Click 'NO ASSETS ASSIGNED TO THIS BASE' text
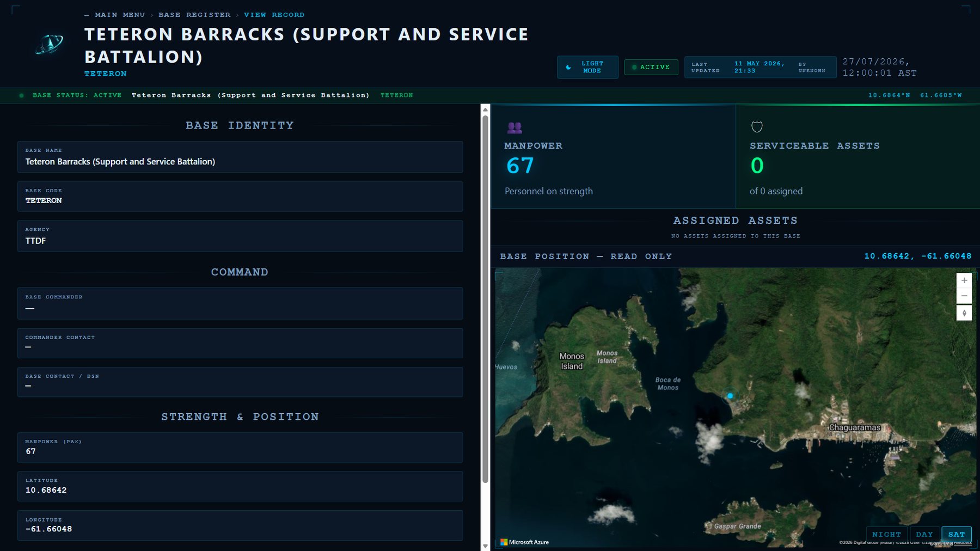The width and height of the screenshot is (980, 551). [736, 236]
